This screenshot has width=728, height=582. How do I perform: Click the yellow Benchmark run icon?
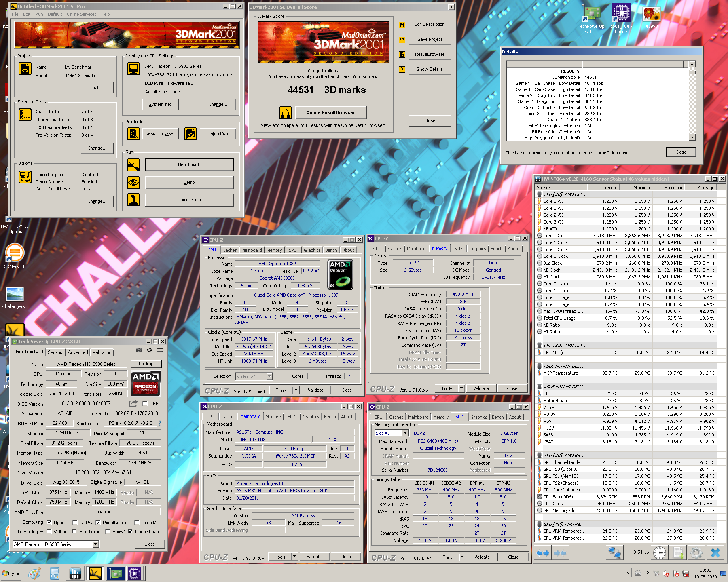[x=133, y=165]
